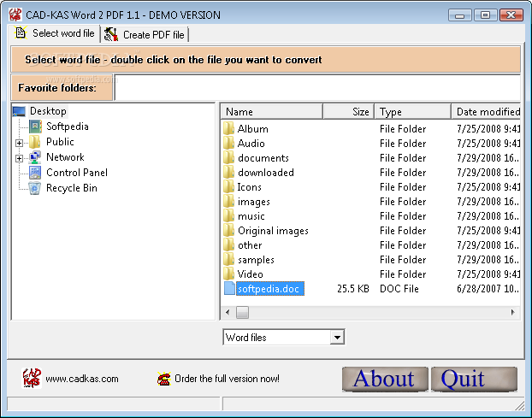Click the red telephone order icon
Screen dimensions: 532x418
[x=164, y=379]
